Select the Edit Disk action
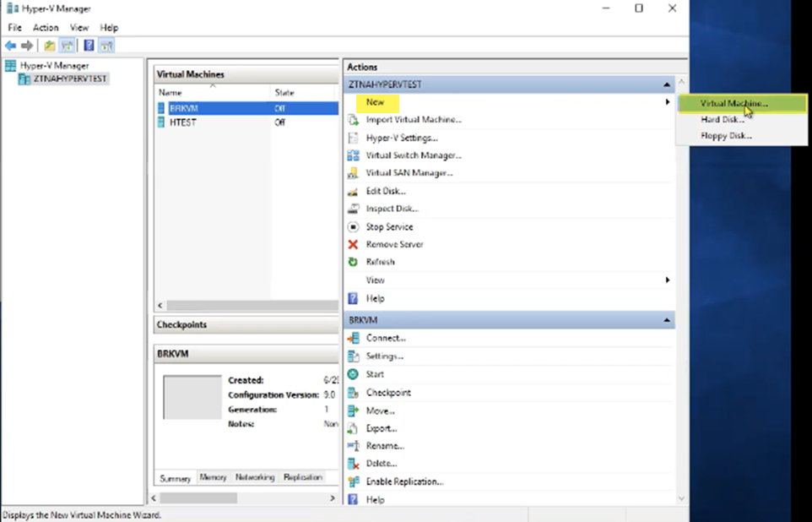This screenshot has height=522, width=812. (384, 191)
